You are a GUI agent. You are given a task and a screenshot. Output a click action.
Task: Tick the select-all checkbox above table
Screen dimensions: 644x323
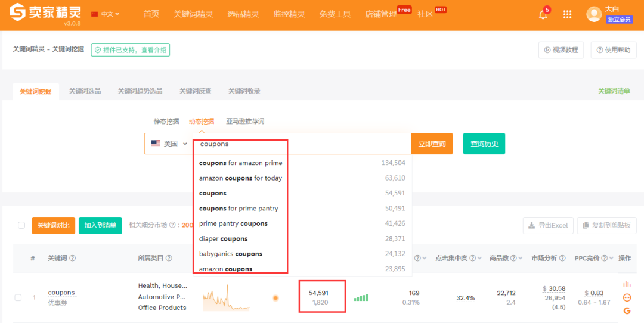(x=21, y=225)
